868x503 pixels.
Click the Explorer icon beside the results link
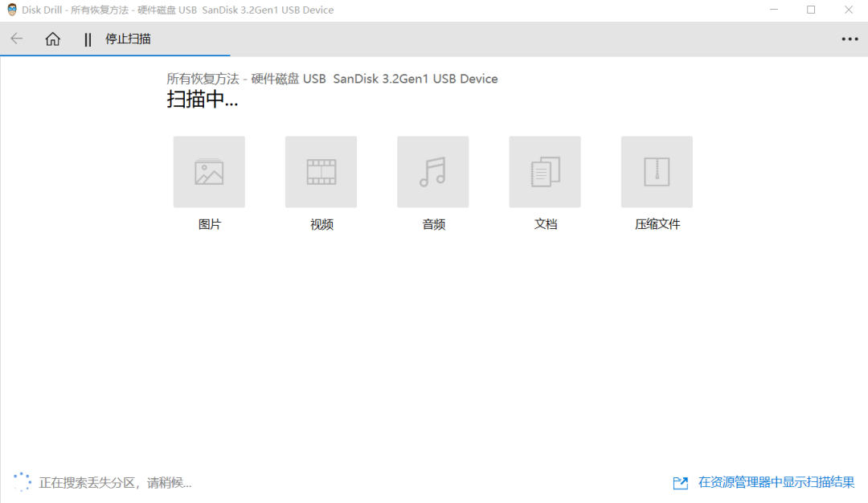point(678,482)
